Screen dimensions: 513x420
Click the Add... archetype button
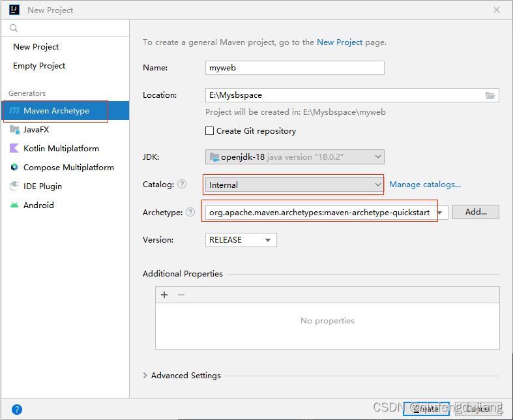tap(476, 212)
